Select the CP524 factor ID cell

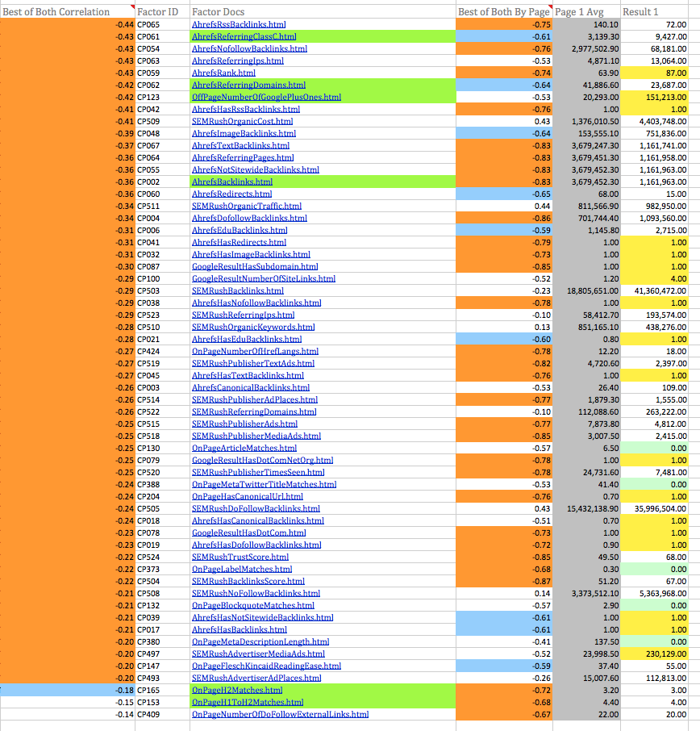(x=163, y=558)
